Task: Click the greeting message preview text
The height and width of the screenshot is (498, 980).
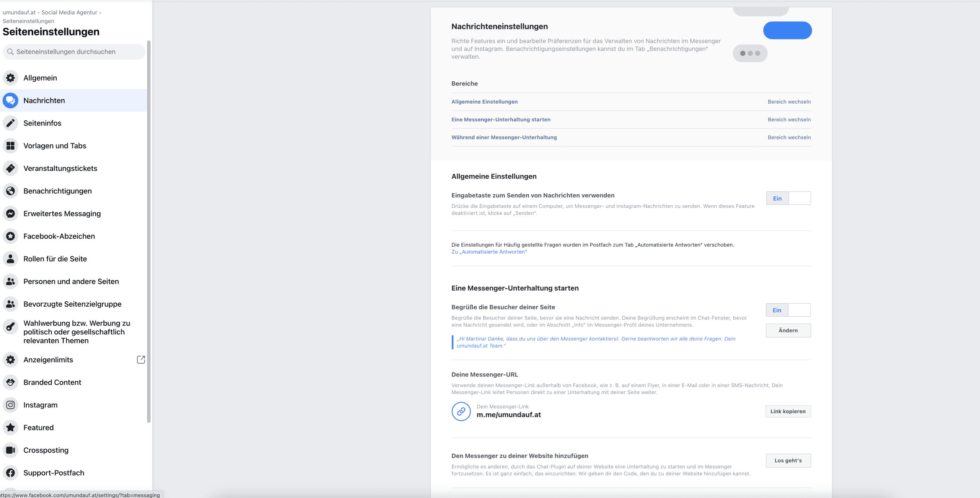Action: click(x=596, y=342)
